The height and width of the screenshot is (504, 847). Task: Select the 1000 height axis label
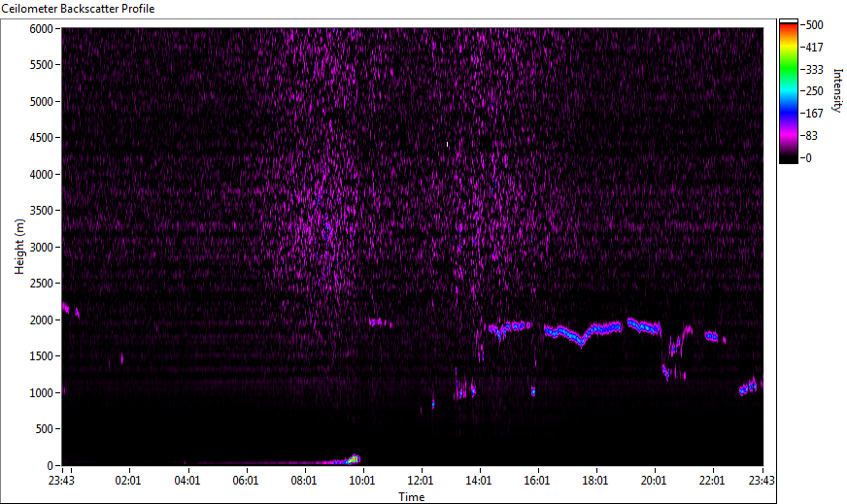(41, 393)
